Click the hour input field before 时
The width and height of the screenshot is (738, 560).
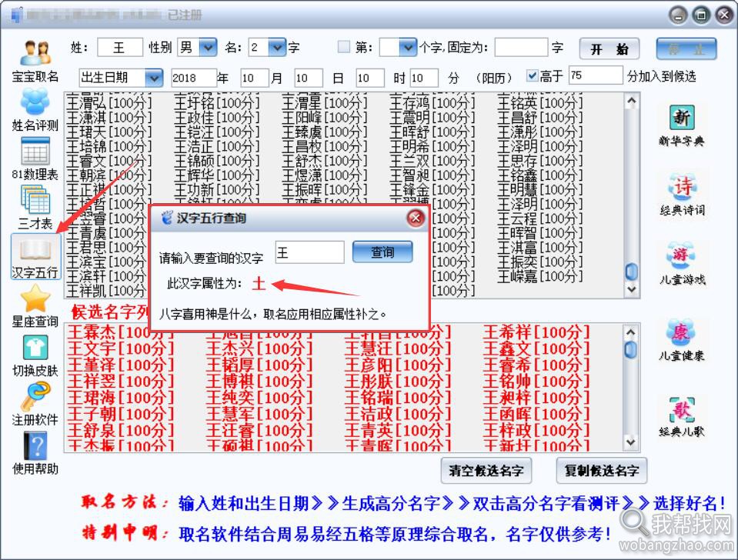(370, 78)
